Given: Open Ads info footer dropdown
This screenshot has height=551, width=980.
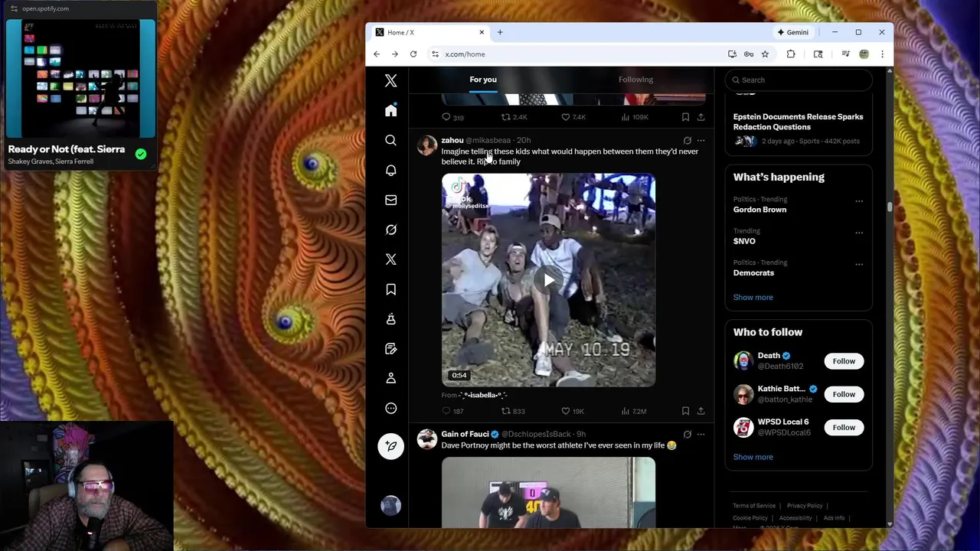Looking at the screenshot, I should point(834,518).
